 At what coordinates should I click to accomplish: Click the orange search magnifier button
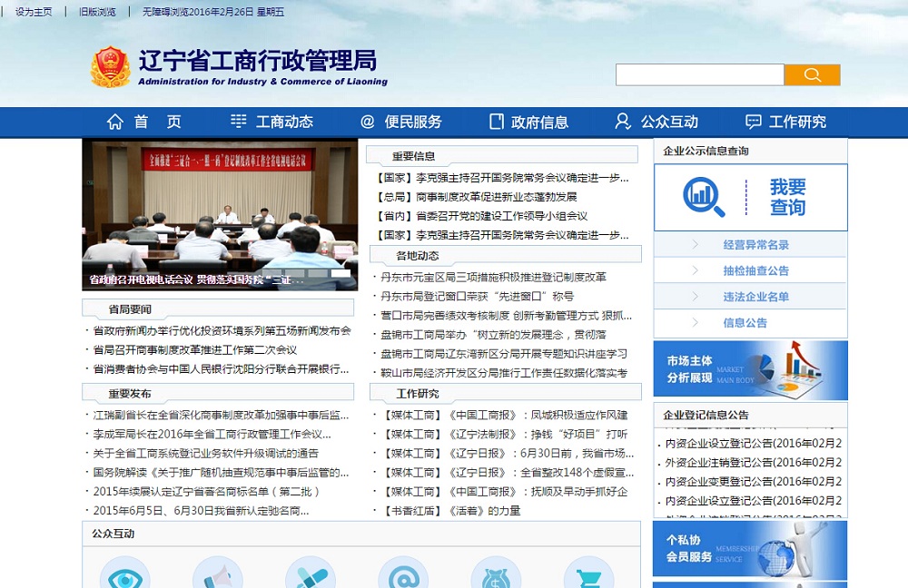coord(812,74)
